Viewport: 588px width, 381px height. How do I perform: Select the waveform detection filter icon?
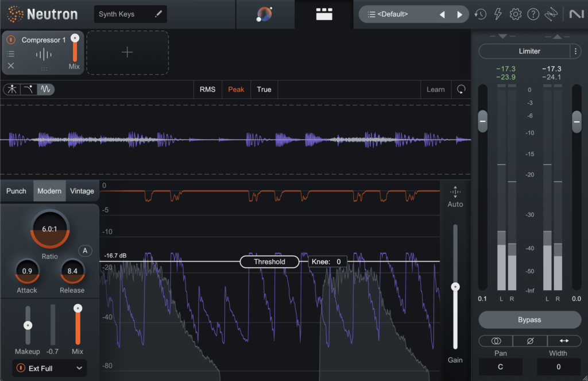(x=45, y=89)
